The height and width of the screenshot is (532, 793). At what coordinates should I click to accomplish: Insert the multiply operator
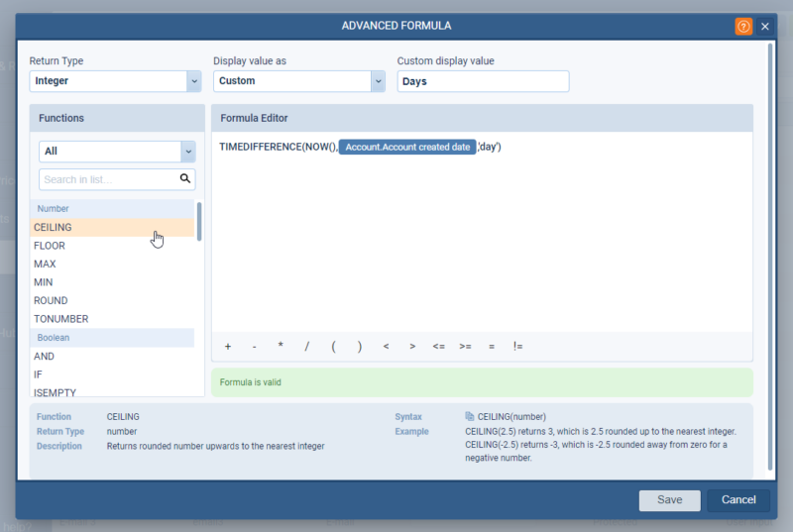click(281, 346)
